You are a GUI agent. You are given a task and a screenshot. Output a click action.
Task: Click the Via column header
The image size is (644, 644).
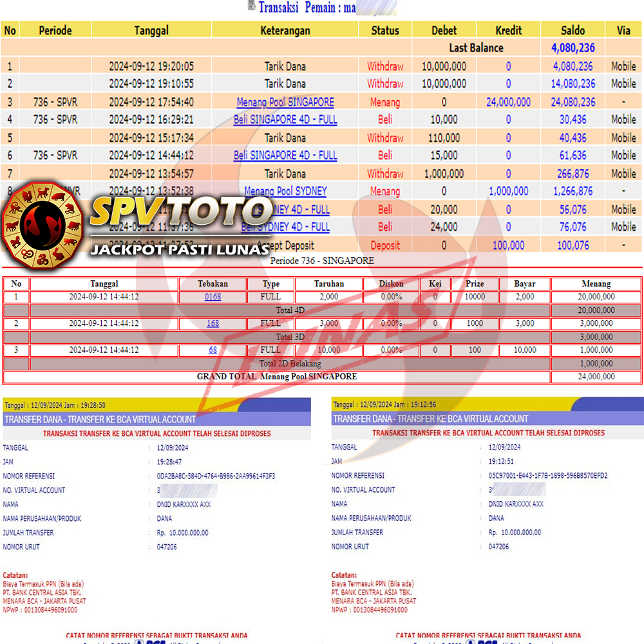[x=623, y=30]
